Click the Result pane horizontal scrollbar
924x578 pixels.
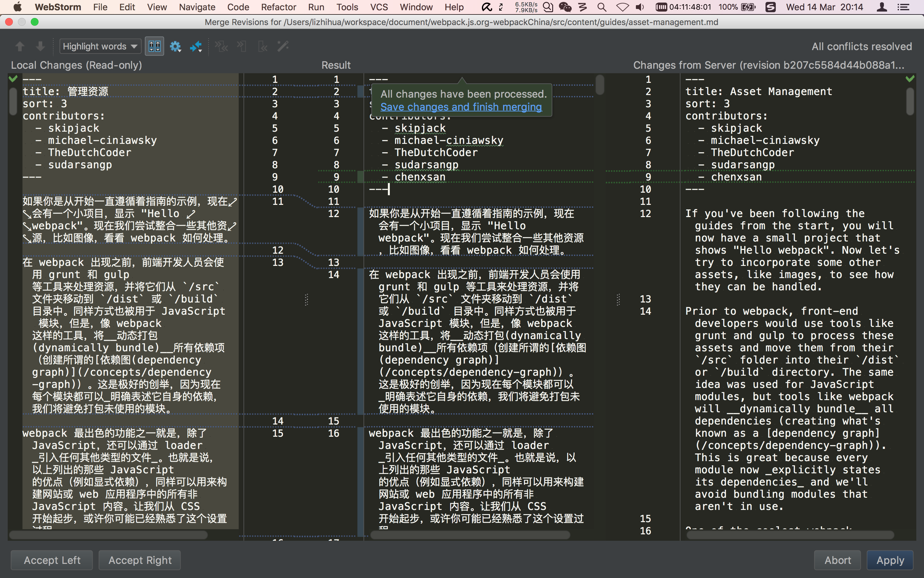coord(470,535)
